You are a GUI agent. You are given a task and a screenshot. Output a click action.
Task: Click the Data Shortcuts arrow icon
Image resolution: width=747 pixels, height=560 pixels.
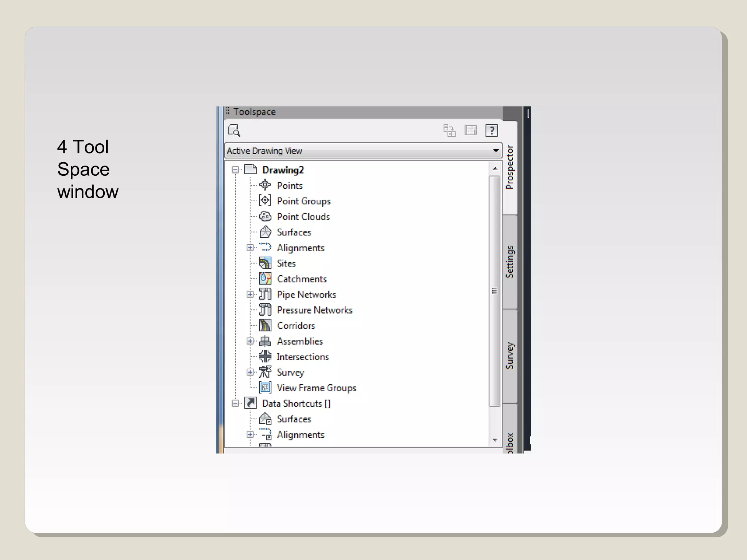tap(251, 403)
